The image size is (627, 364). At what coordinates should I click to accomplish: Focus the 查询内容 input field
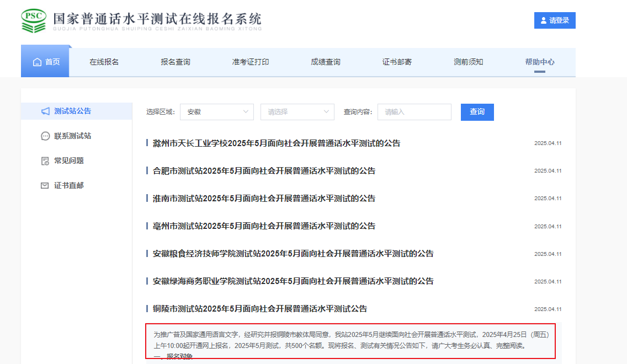click(x=415, y=112)
